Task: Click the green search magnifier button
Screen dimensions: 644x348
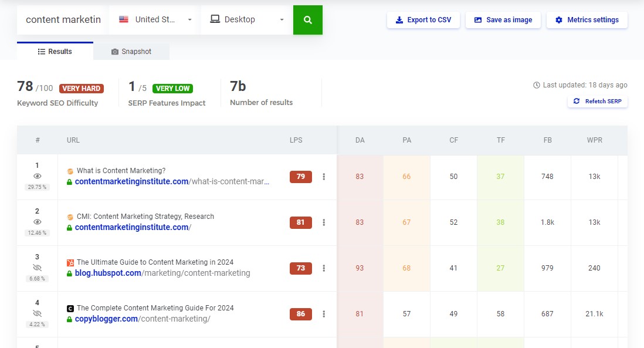Action: 307,20
